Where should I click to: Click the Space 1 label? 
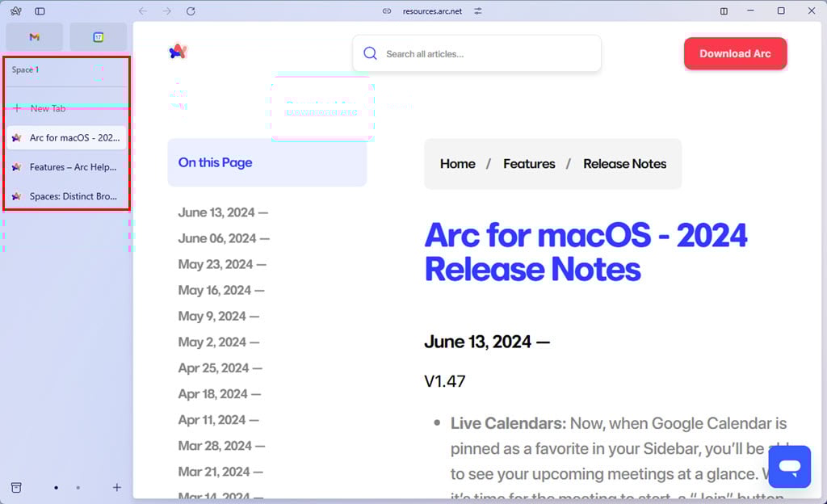(x=25, y=69)
